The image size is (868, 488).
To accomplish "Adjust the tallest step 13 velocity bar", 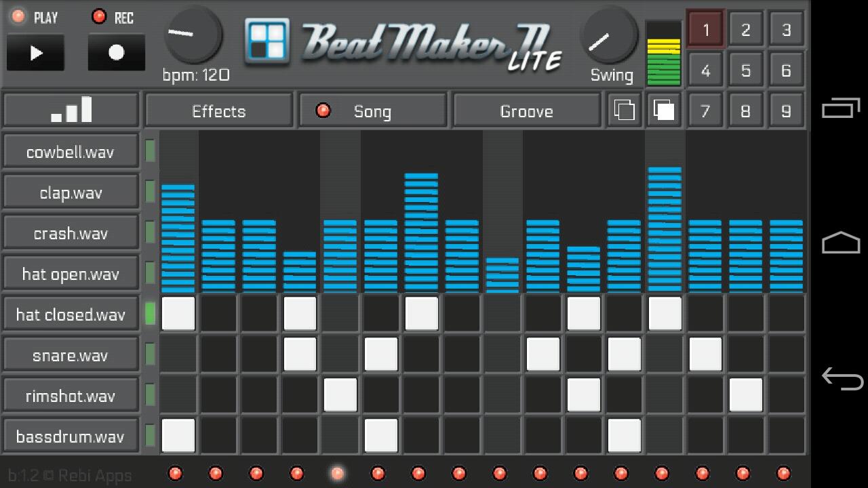I will [x=665, y=230].
